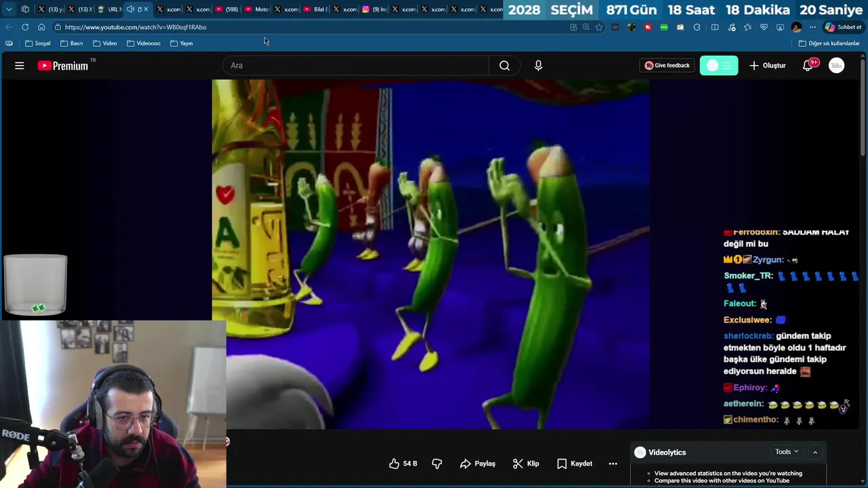Open the Video bookmarks folder
Viewport: 868px width, 488px height.
[x=104, y=43]
